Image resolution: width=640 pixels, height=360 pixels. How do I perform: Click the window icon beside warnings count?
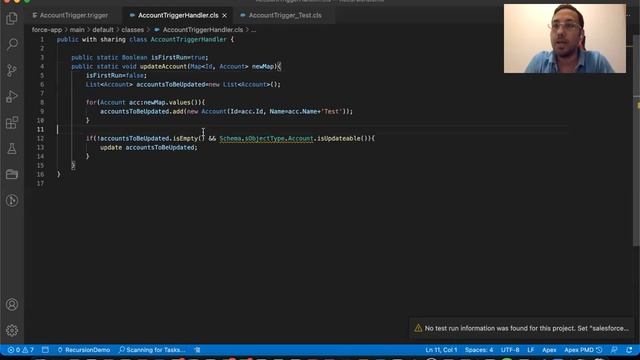45,350
